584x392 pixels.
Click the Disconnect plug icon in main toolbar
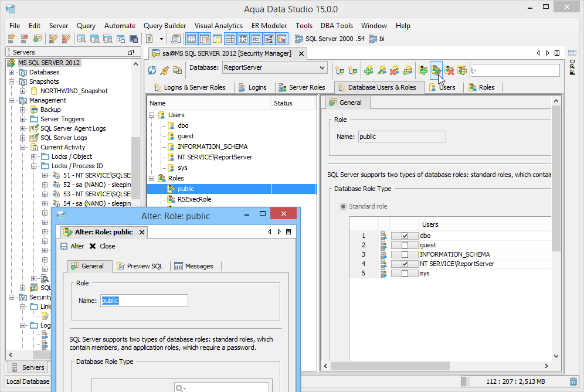point(66,39)
